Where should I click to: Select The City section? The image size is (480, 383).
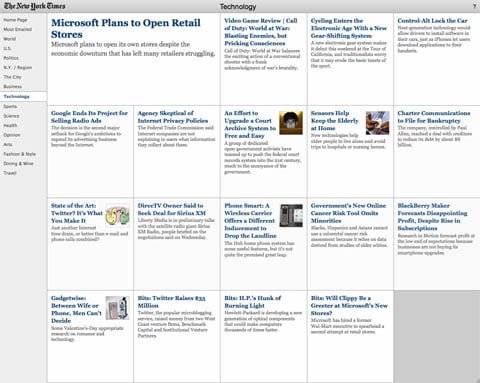(x=12, y=77)
